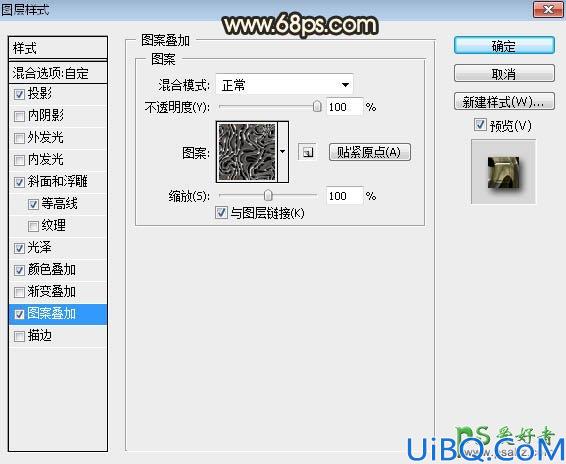Open 光泽 settings row
566x464 pixels.
[x=58, y=248]
